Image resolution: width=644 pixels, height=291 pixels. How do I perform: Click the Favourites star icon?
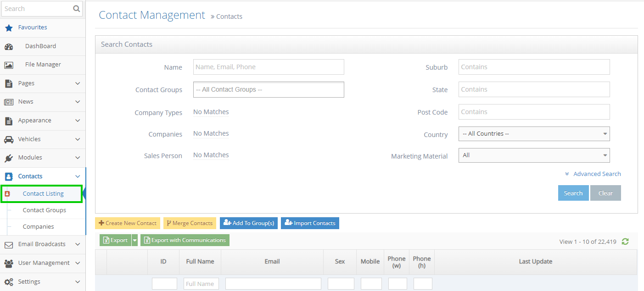[9, 27]
